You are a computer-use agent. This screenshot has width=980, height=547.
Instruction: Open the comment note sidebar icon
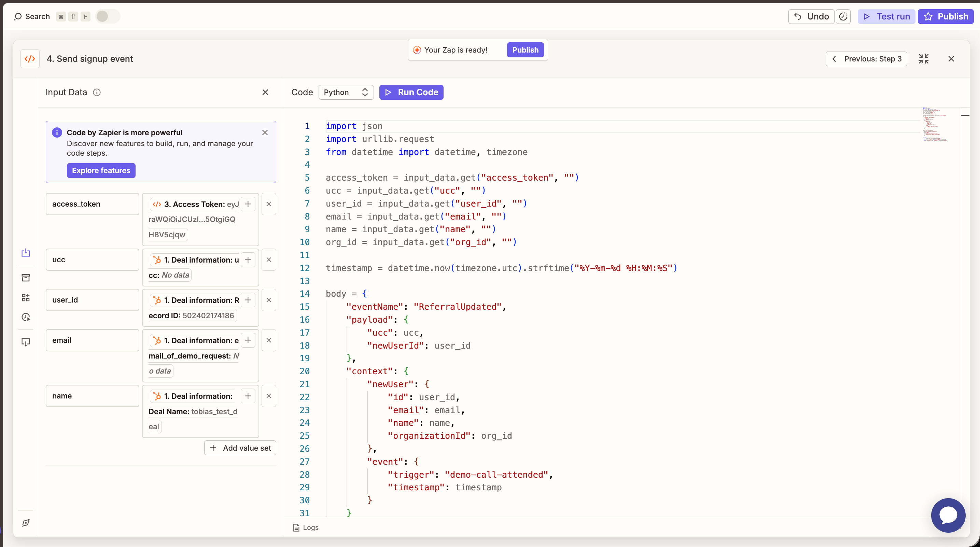pos(26,342)
